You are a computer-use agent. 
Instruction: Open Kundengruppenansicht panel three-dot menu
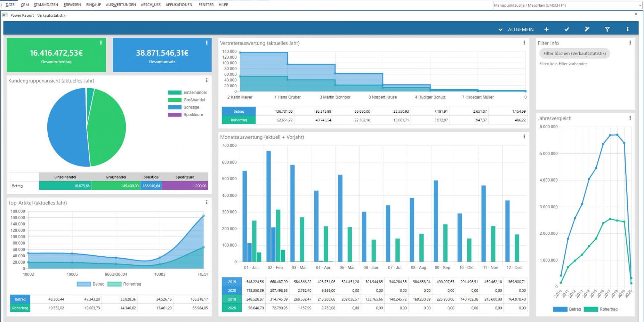coord(207,80)
